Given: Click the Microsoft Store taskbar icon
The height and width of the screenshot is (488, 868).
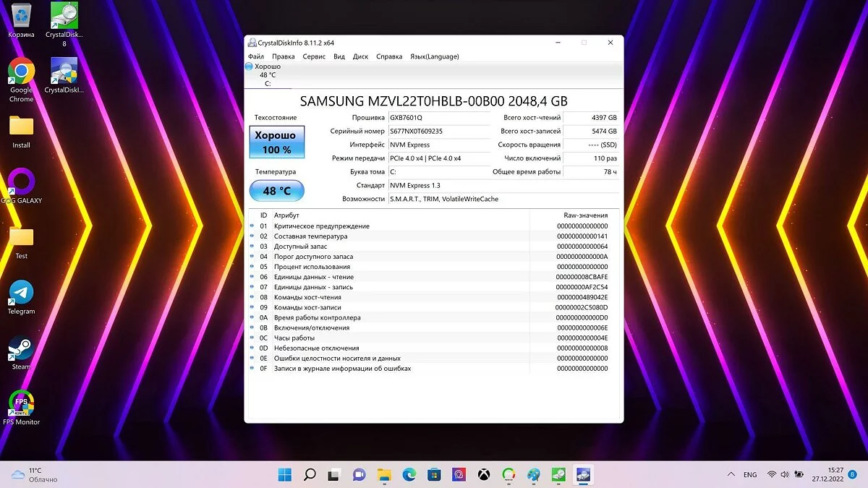Looking at the screenshot, I should pos(434,474).
